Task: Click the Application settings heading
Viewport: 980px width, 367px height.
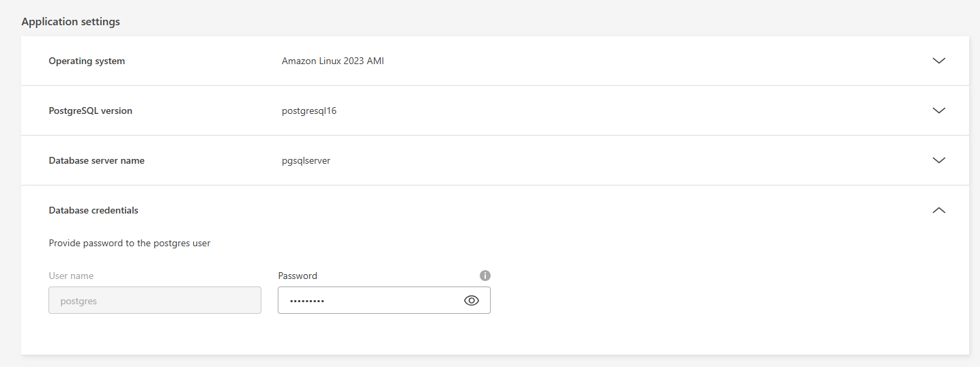Action: 70,22
